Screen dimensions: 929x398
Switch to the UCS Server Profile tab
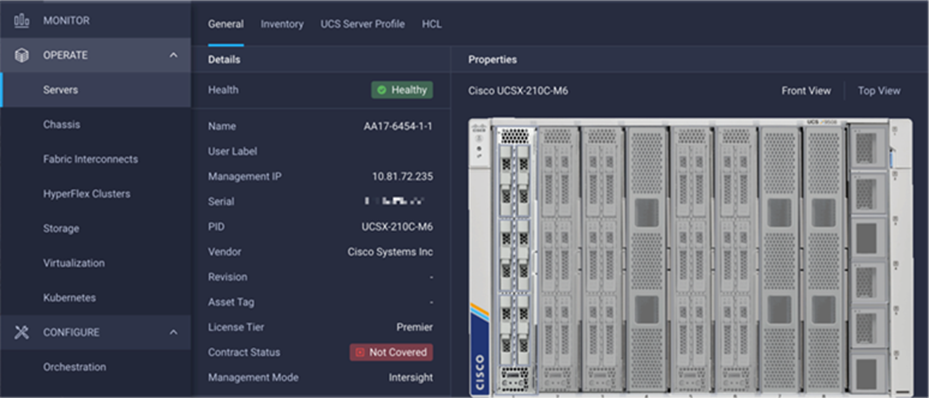pyautogui.click(x=363, y=24)
